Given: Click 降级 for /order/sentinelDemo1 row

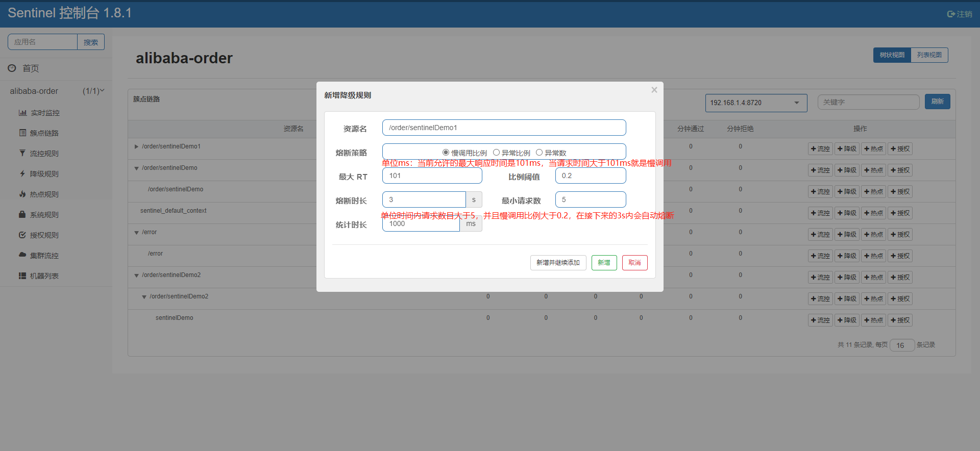Looking at the screenshot, I should pos(847,149).
